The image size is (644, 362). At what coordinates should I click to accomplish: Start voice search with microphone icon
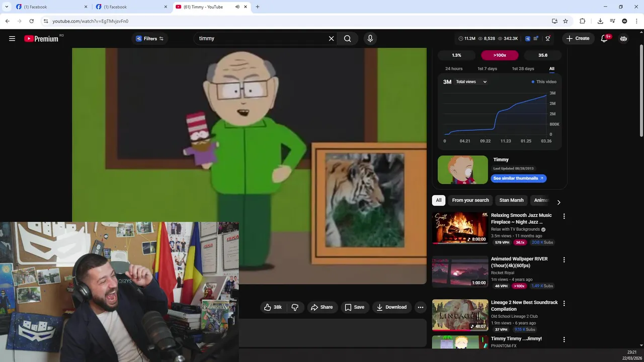pyautogui.click(x=370, y=39)
